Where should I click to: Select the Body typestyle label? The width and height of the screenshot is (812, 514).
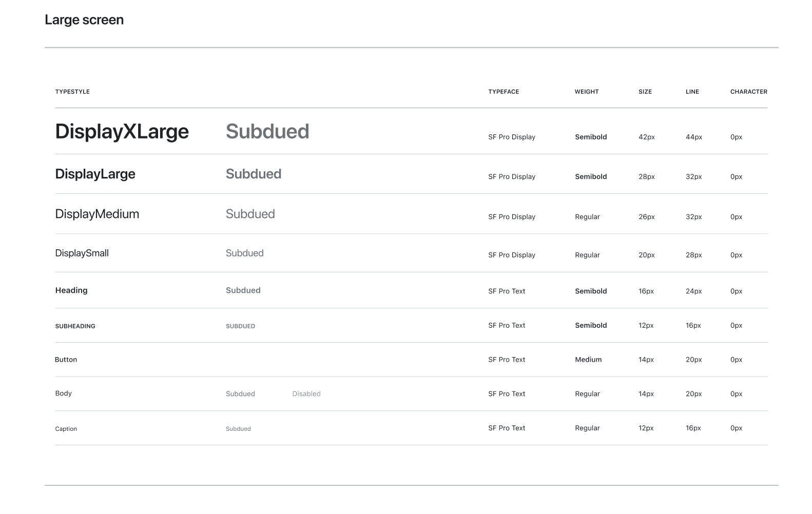tap(64, 393)
